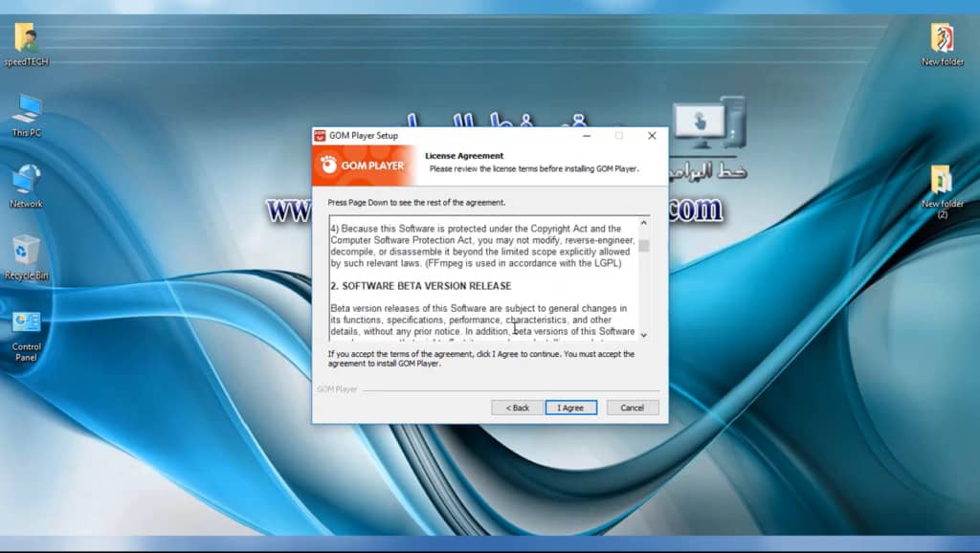Open the Control Panel desktop icon

coord(26,323)
